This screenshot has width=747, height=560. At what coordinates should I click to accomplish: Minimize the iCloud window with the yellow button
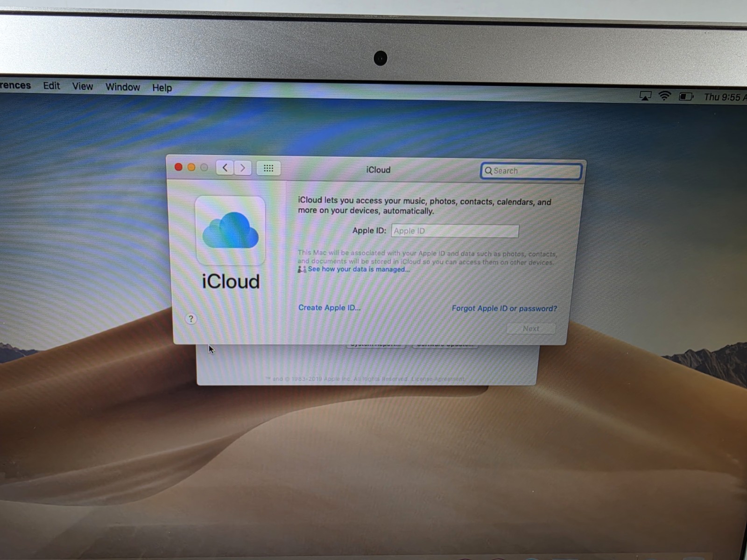tap(191, 167)
